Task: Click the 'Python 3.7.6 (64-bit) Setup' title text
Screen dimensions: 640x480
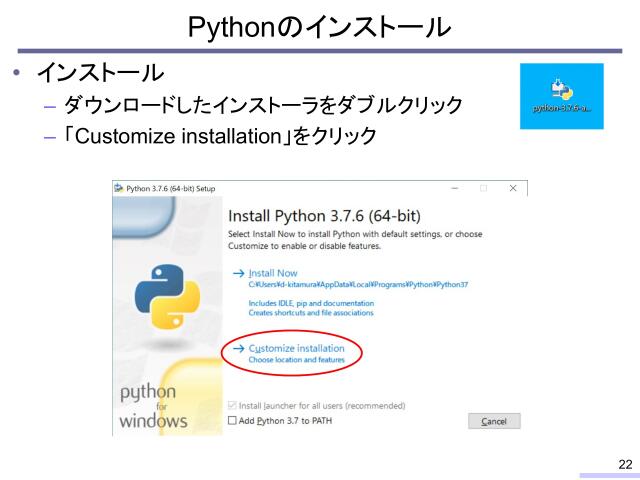Action: [170, 188]
